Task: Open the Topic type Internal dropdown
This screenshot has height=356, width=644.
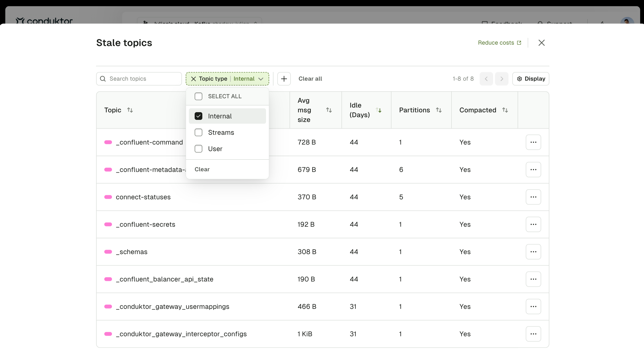Action: 261,79
